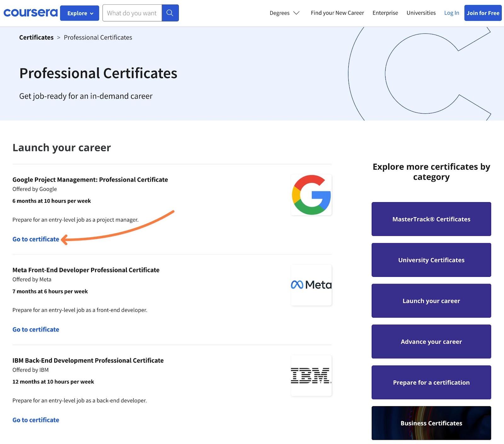Go to certificate for Google Project Management
The width and height of the screenshot is (504, 444).
(x=36, y=239)
